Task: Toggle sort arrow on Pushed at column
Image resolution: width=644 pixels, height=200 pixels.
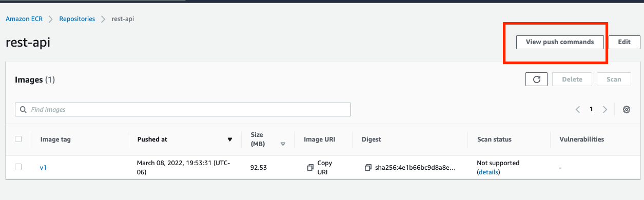Action: (230, 139)
